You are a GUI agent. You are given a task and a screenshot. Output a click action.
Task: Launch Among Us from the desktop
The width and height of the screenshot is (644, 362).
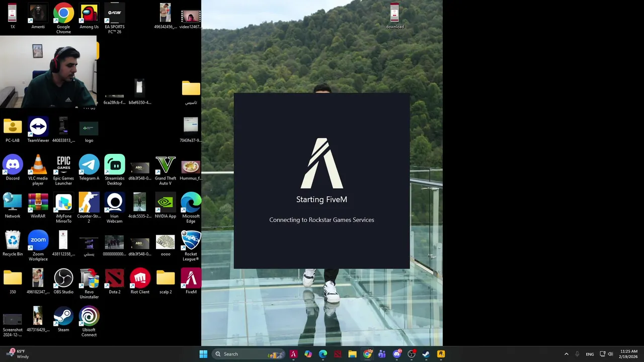(89, 17)
